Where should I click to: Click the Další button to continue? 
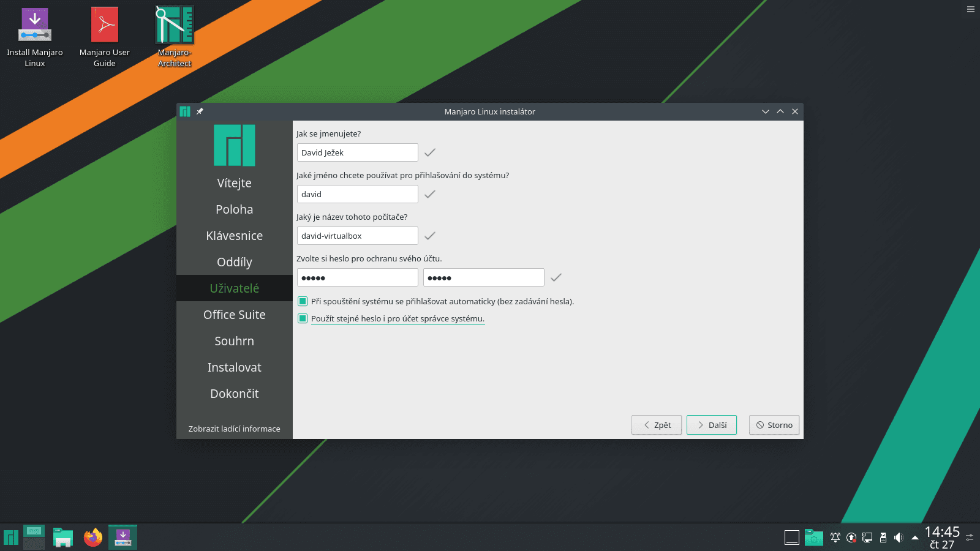click(x=711, y=424)
